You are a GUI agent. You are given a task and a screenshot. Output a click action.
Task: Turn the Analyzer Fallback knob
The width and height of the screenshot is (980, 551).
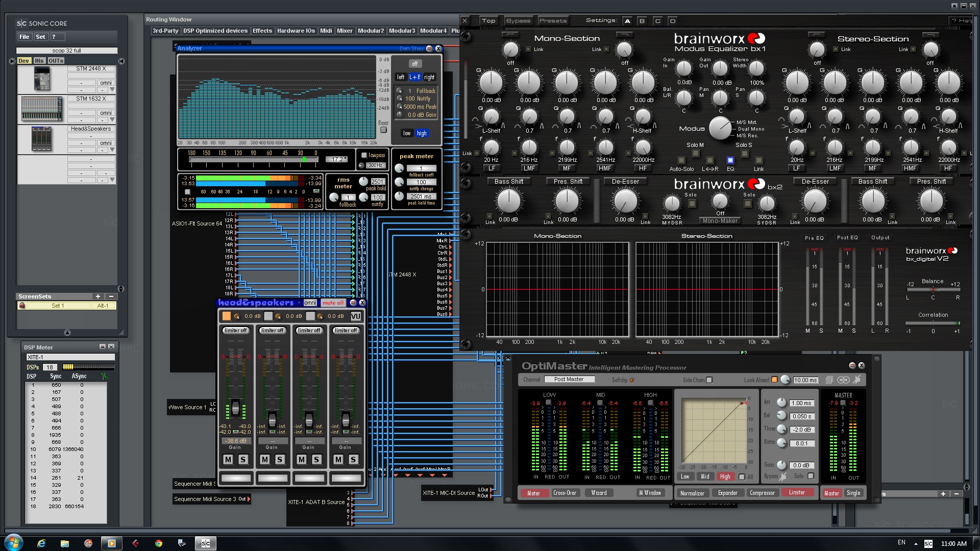[400, 91]
